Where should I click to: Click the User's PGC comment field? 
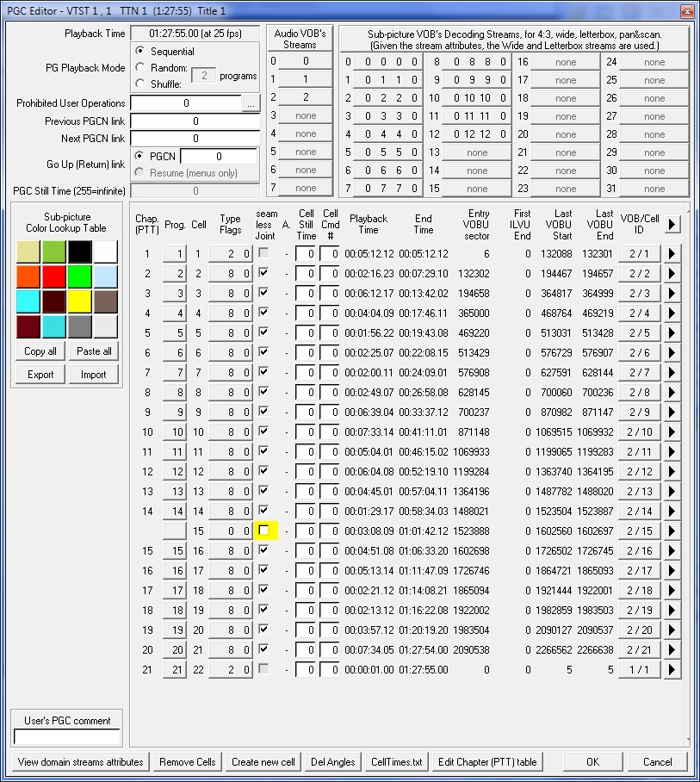[x=67, y=736]
